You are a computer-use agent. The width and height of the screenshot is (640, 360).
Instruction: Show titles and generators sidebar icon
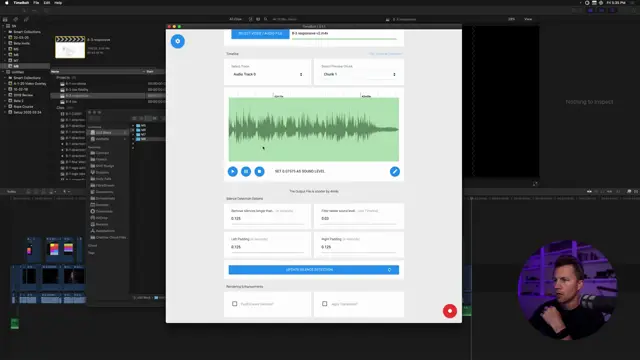pos(26,19)
